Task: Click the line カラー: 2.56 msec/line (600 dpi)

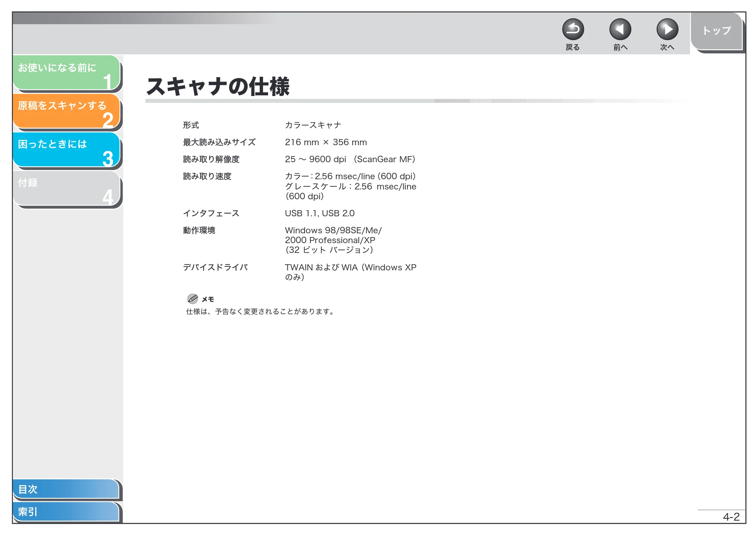Action: 350,176
